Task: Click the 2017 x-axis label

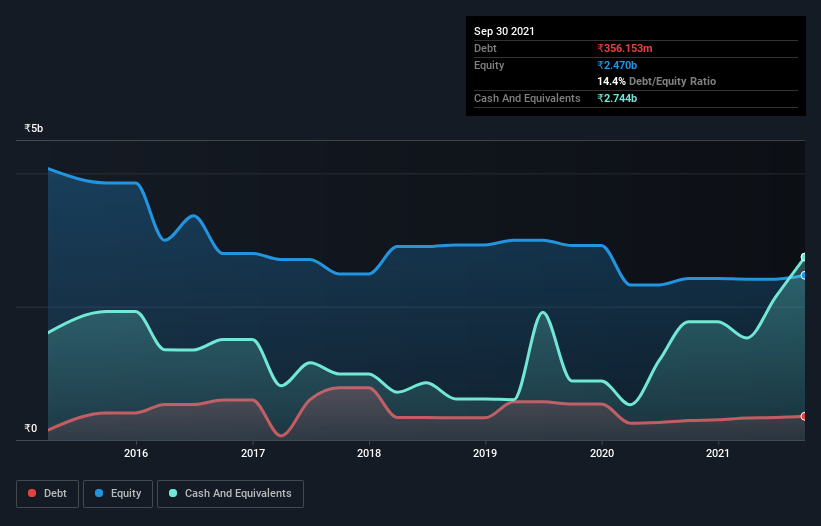Action: click(253, 453)
